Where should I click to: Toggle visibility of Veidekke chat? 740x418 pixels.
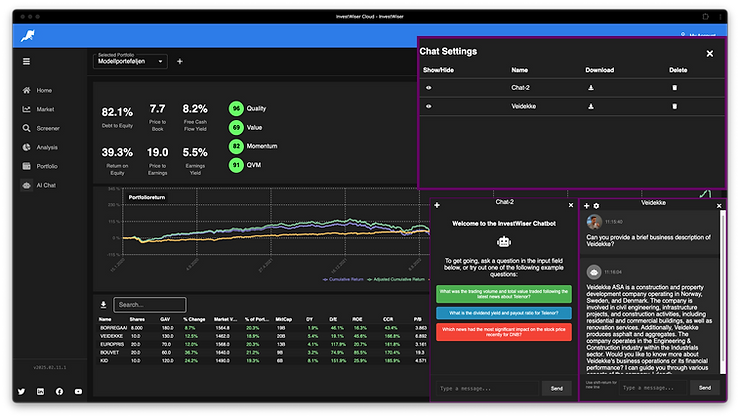click(429, 107)
